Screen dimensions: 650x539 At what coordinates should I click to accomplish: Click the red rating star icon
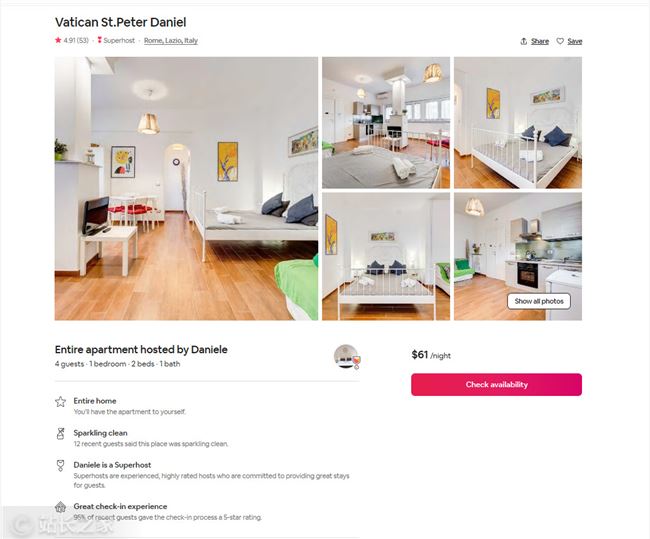pyautogui.click(x=58, y=40)
